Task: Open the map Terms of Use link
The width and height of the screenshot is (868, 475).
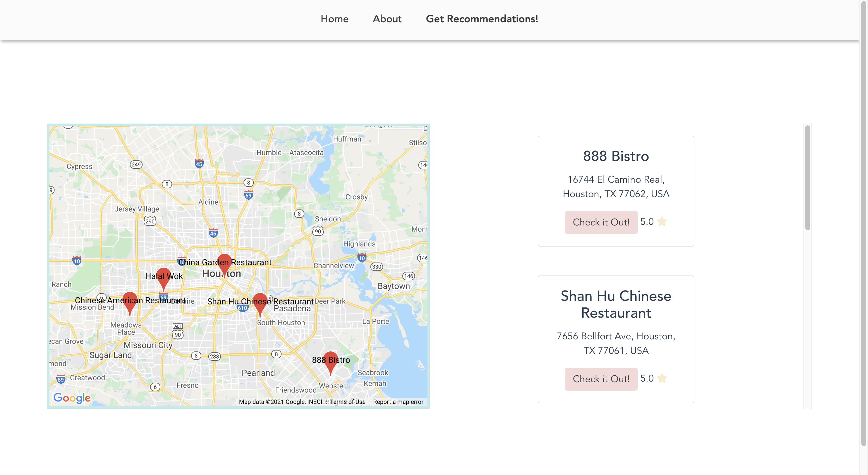Action: [x=348, y=401]
